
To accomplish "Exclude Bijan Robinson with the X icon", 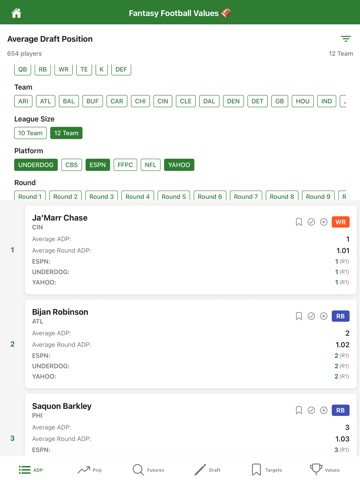I will click(x=323, y=316).
